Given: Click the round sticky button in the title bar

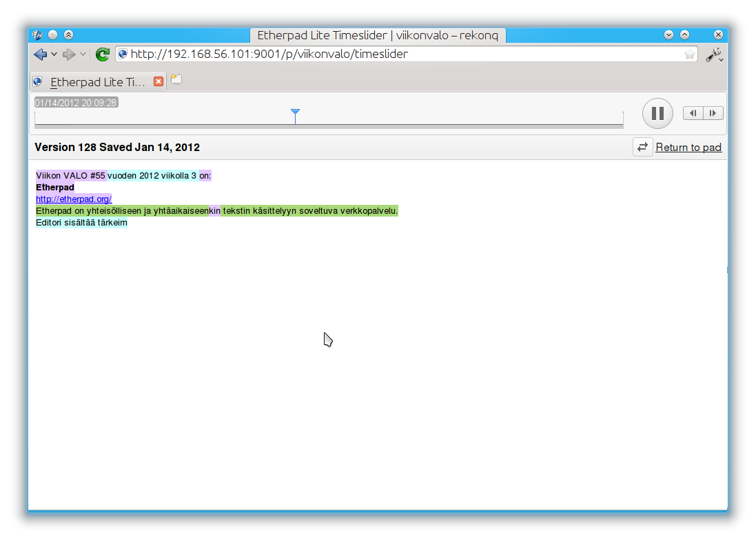Looking at the screenshot, I should tap(53, 34).
